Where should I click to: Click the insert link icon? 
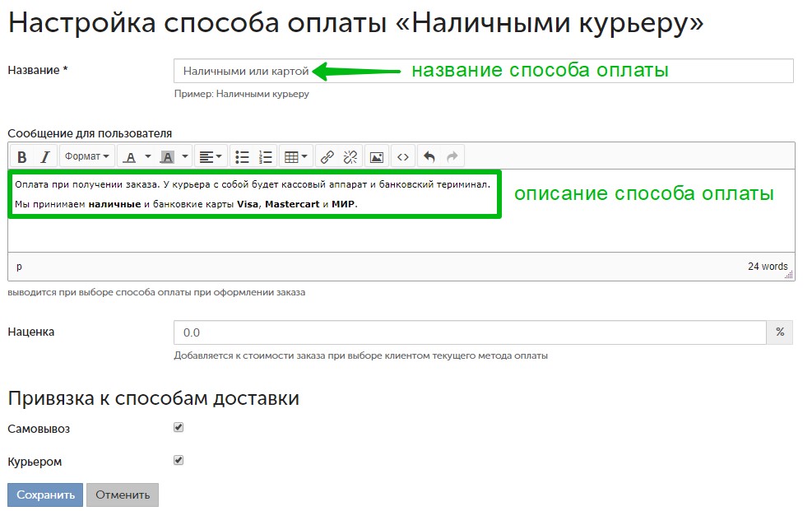click(x=327, y=156)
